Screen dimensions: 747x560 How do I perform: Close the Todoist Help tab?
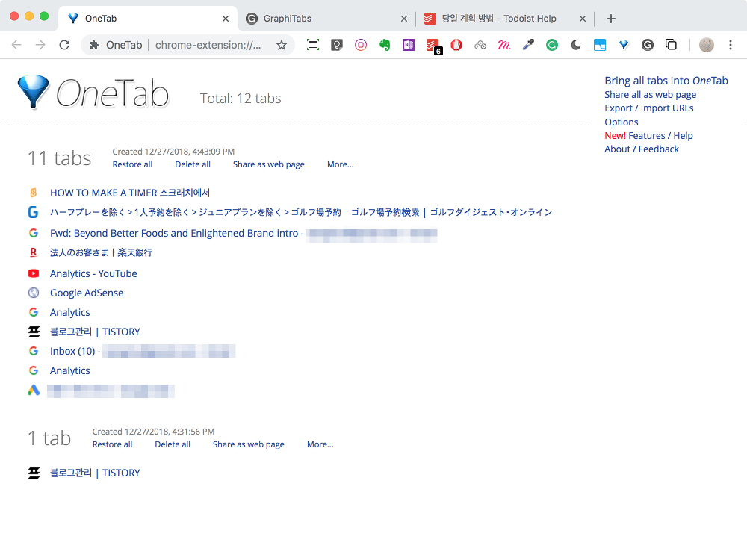[582, 19]
